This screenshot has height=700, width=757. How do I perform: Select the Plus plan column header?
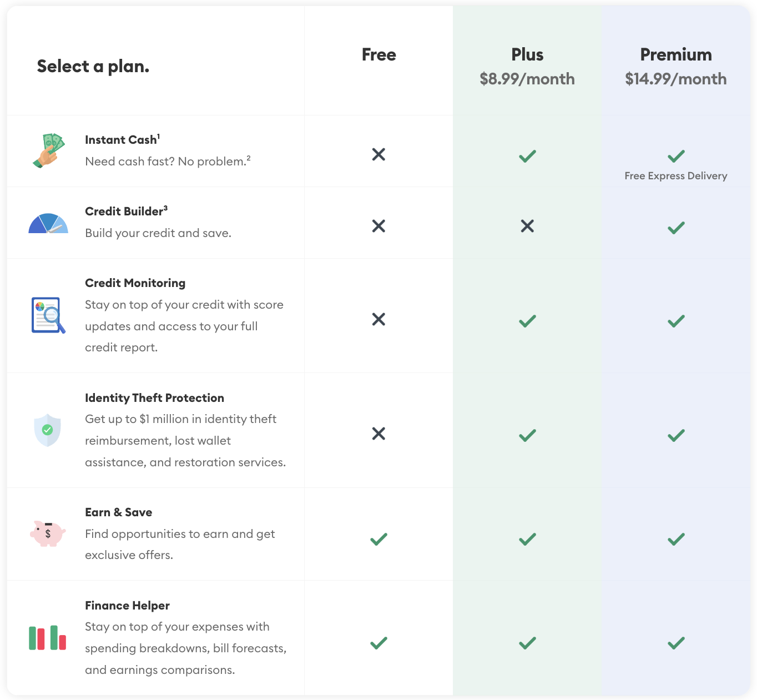click(527, 54)
